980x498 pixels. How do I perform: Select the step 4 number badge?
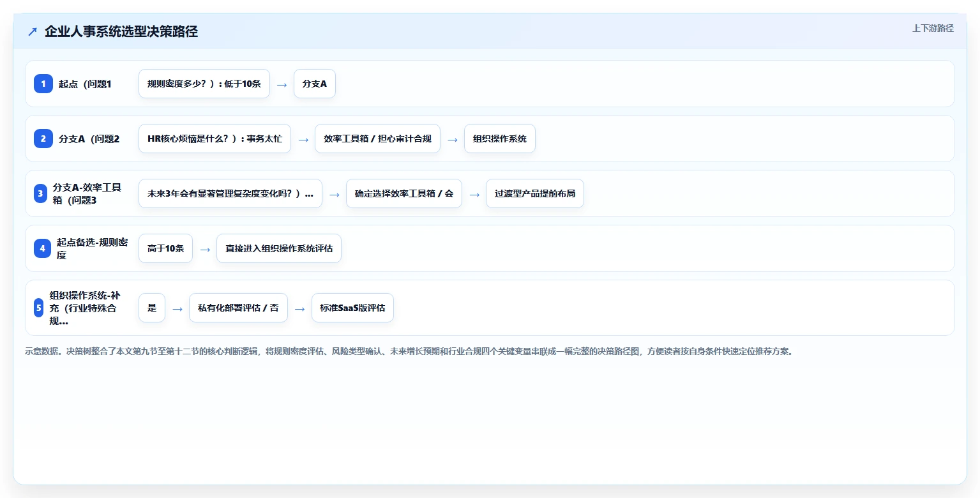pyautogui.click(x=42, y=248)
